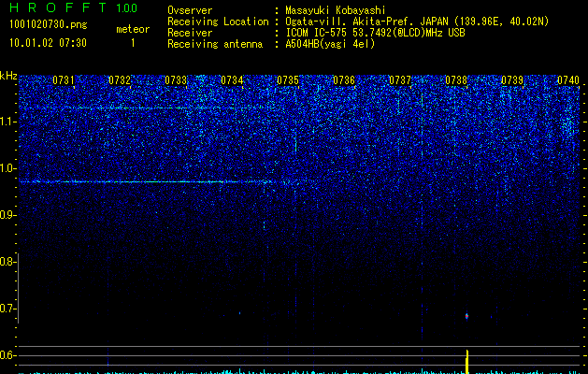Image resolution: width=588 pixels, height=374 pixels.
Task: Click the HROFFT 1.0.0 title text
Action: 73,7
